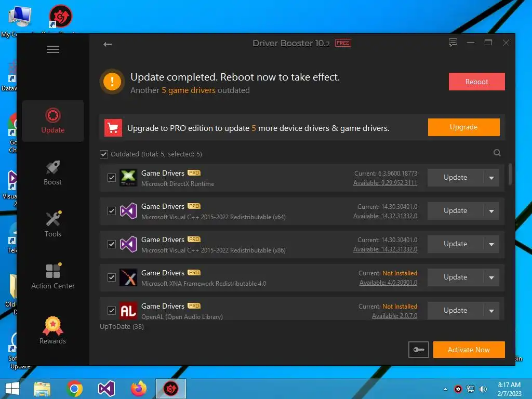Open available version 9.29.952.3111 link
The height and width of the screenshot is (399, 532).
click(x=385, y=183)
